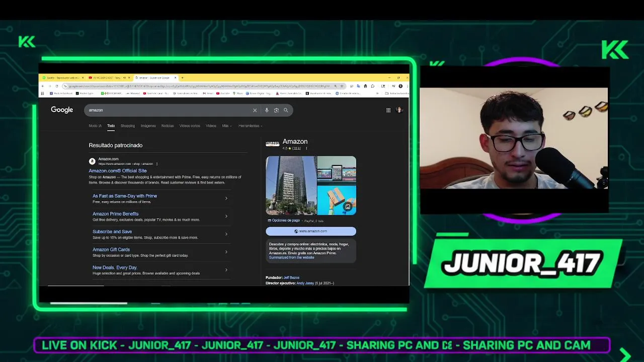Click the www.amazon.com website button
The image size is (644, 362).
(311, 231)
